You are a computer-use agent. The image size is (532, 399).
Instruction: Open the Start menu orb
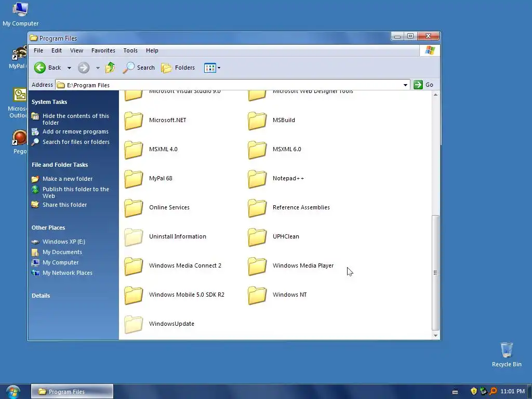13,392
